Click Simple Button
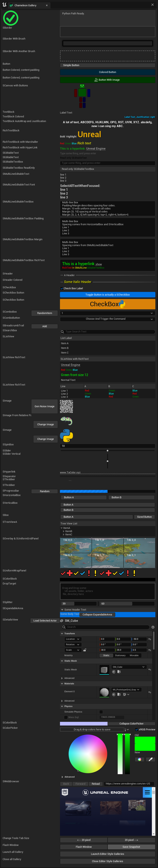The height and width of the screenshot is (868, 158). (108, 65)
